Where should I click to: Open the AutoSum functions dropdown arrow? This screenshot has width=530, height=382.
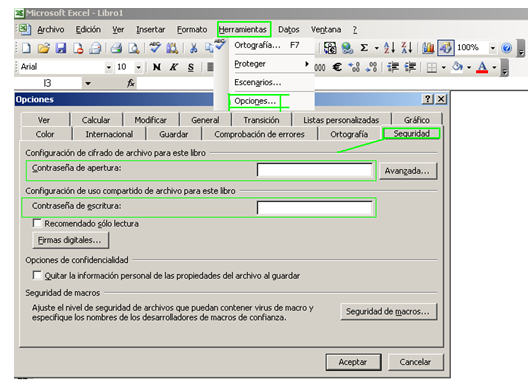(x=377, y=48)
